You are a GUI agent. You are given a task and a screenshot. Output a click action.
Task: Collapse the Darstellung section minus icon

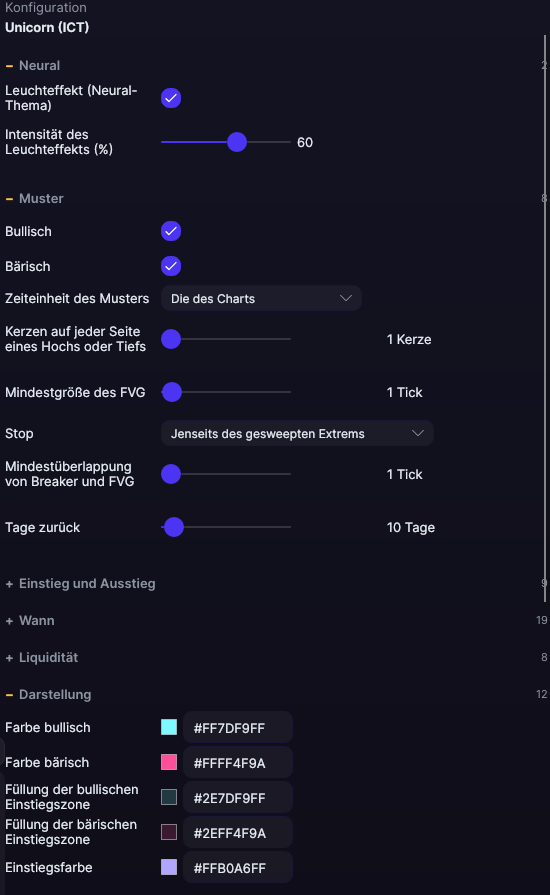(9, 695)
